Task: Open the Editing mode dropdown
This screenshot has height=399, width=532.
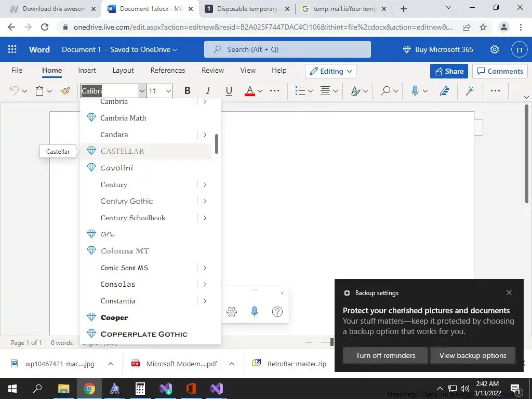Action: pos(331,71)
